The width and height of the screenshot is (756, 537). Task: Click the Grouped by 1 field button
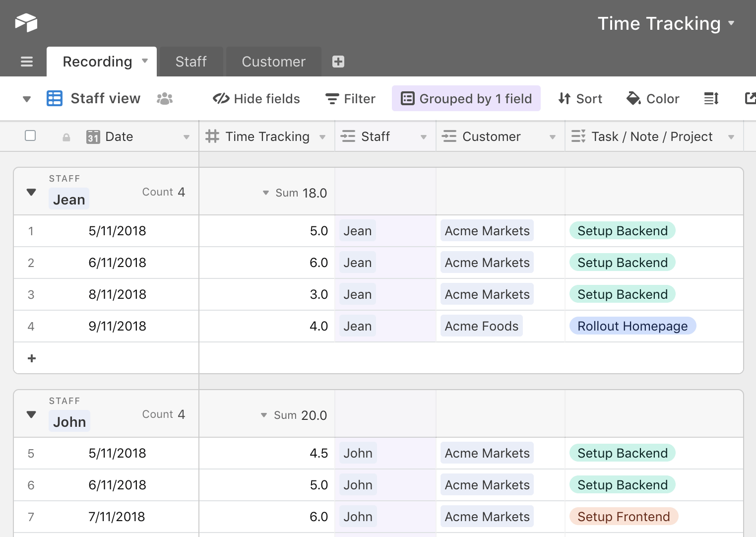click(466, 98)
